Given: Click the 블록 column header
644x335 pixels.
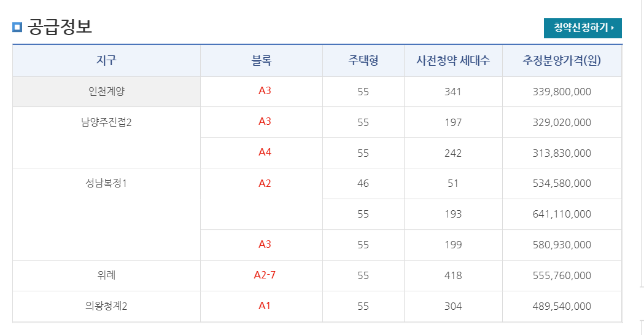Looking at the screenshot, I should click(x=261, y=60).
